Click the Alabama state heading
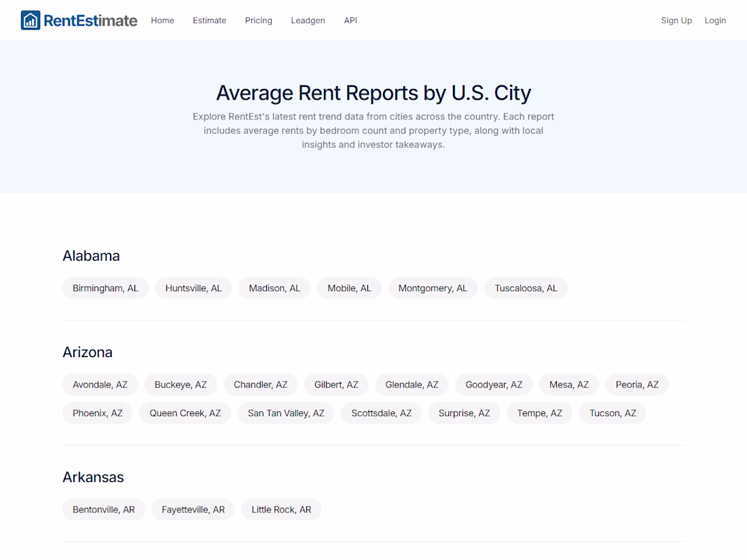This screenshot has width=747, height=560. [91, 256]
